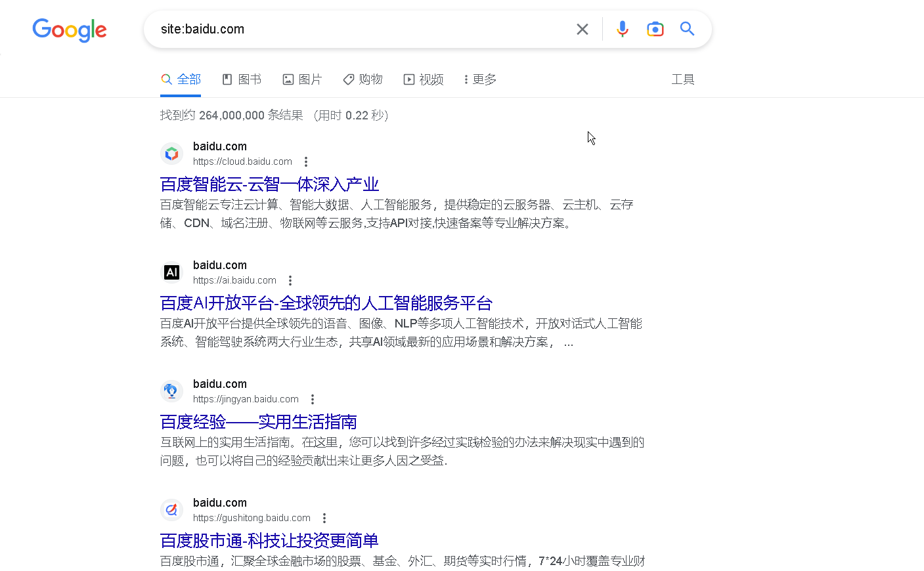Click the AI favicon for ai.baidu.com
The image size is (924, 571).
pos(171,272)
